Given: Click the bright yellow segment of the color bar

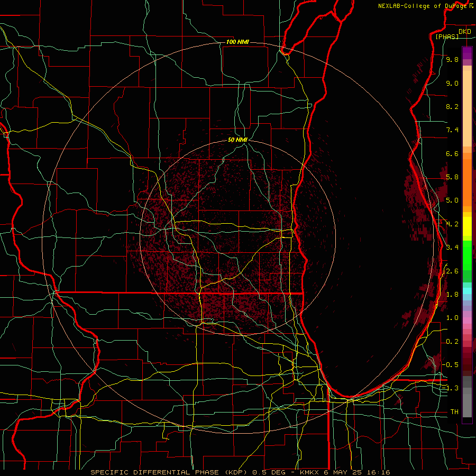Looking at the screenshot, I should 467,226.
